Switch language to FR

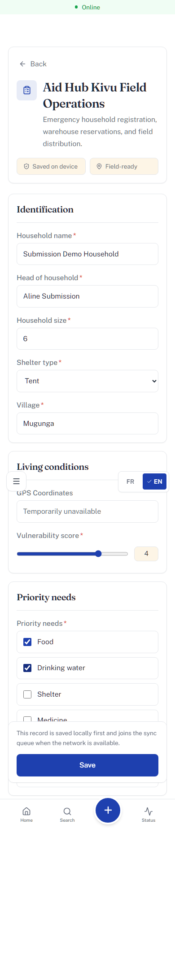131,481
